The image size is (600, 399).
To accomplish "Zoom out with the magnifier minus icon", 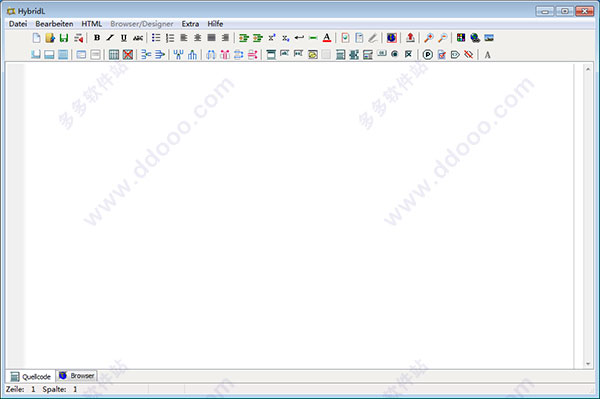I will pyautogui.click(x=442, y=38).
